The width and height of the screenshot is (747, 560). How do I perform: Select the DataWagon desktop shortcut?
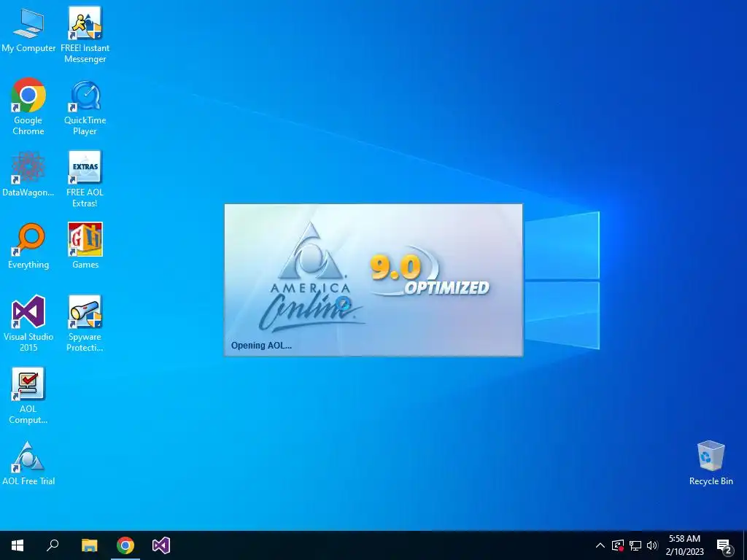(x=28, y=174)
